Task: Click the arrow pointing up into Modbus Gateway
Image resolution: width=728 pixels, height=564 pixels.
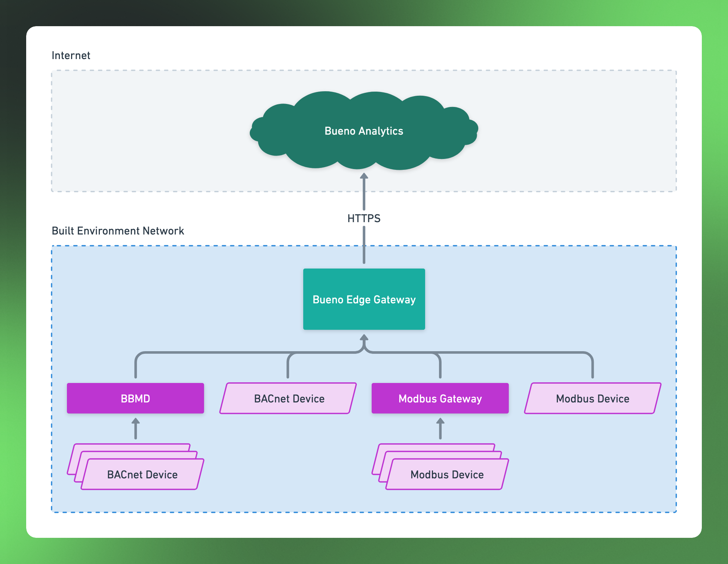Action: [440, 429]
